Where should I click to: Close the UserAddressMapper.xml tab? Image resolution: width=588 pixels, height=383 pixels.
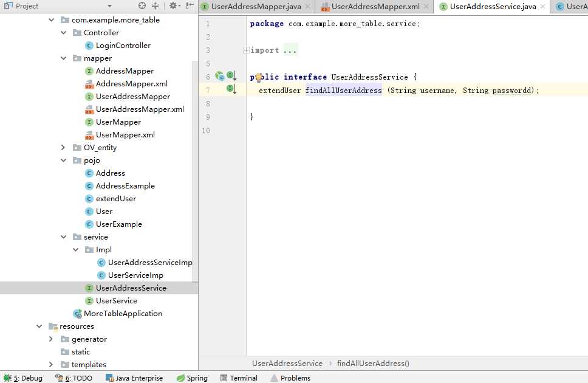[x=426, y=6]
